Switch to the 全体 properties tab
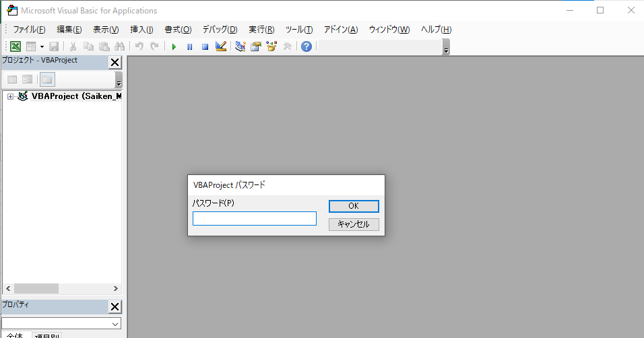 click(15, 335)
